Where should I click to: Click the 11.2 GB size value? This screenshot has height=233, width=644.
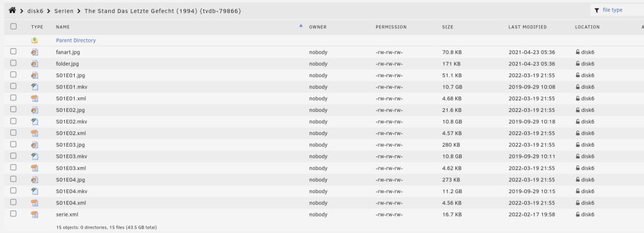pos(452,191)
